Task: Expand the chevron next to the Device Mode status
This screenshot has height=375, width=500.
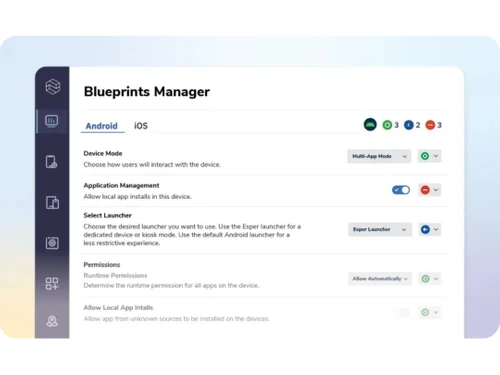Action: tap(436, 156)
